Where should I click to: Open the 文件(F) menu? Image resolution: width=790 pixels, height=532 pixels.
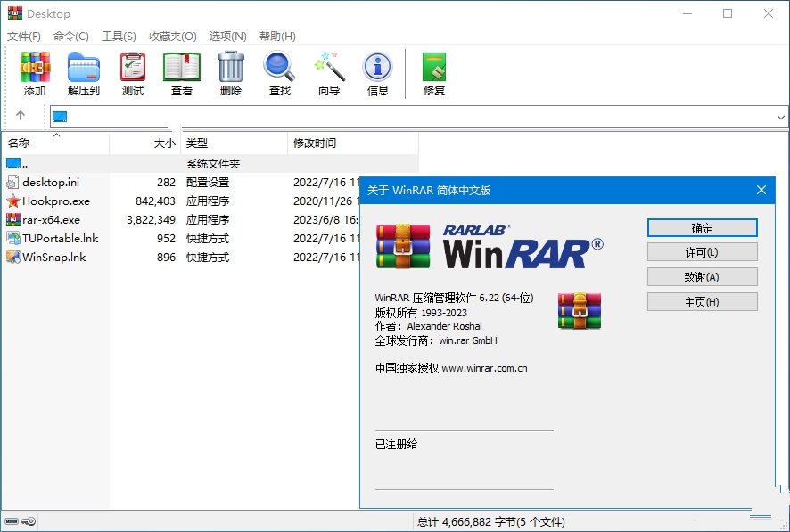tap(24, 37)
